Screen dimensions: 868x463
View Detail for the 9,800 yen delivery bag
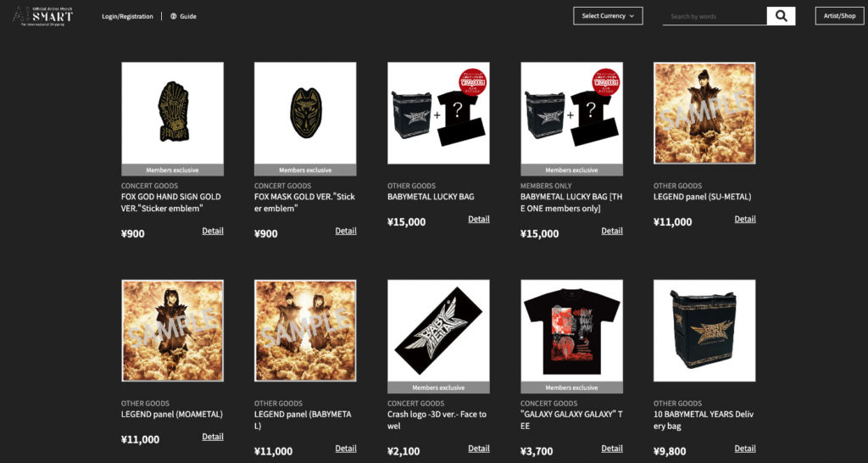click(x=745, y=449)
